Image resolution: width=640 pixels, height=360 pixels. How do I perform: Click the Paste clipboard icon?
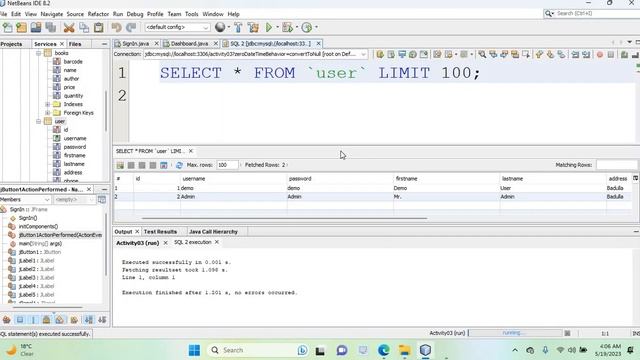[x=99, y=27]
